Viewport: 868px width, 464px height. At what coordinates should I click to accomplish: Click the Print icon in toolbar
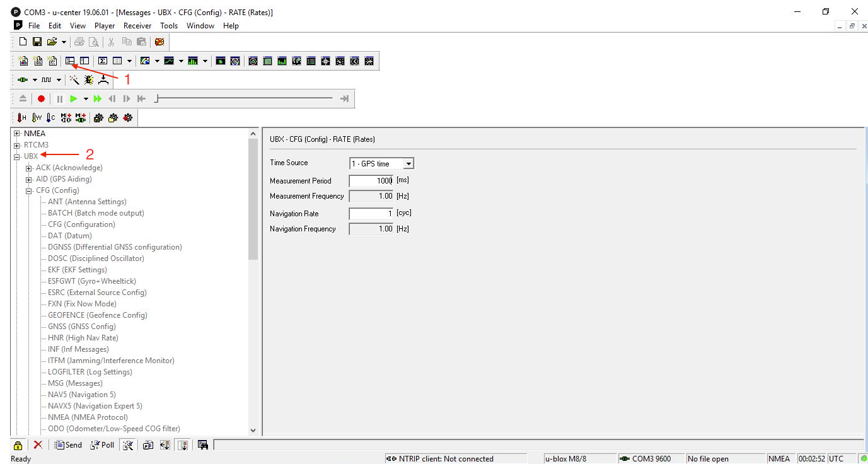pyautogui.click(x=79, y=42)
